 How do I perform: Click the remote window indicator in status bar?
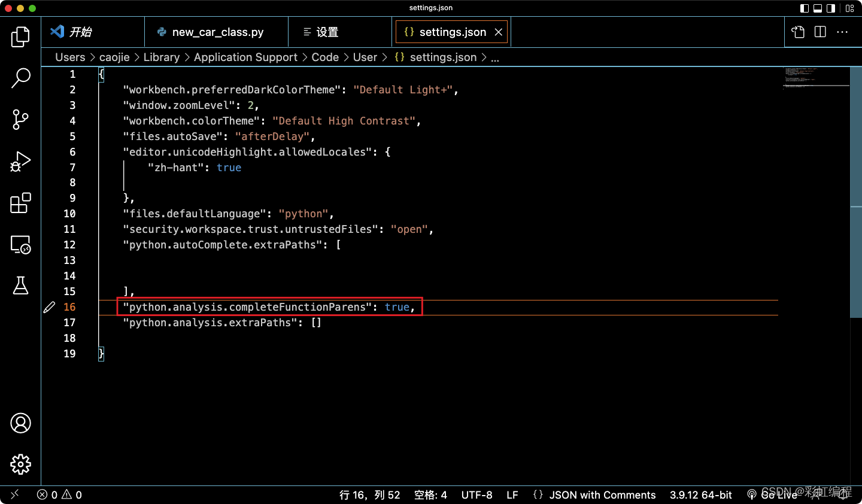[x=15, y=494]
